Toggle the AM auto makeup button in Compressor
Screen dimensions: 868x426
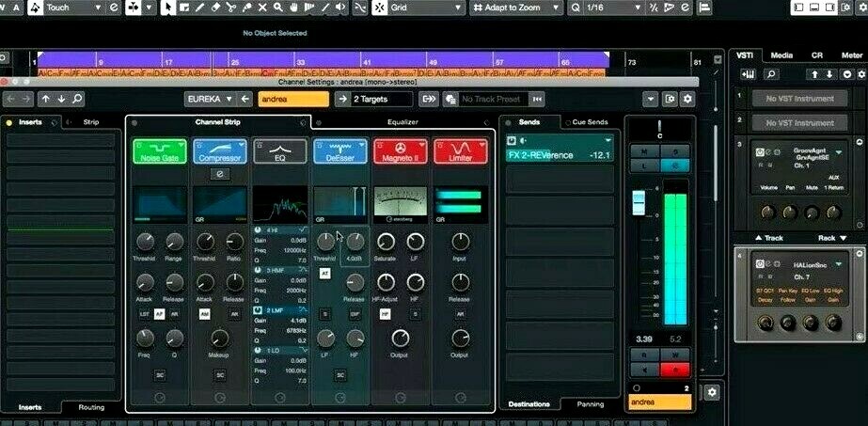pyautogui.click(x=205, y=314)
